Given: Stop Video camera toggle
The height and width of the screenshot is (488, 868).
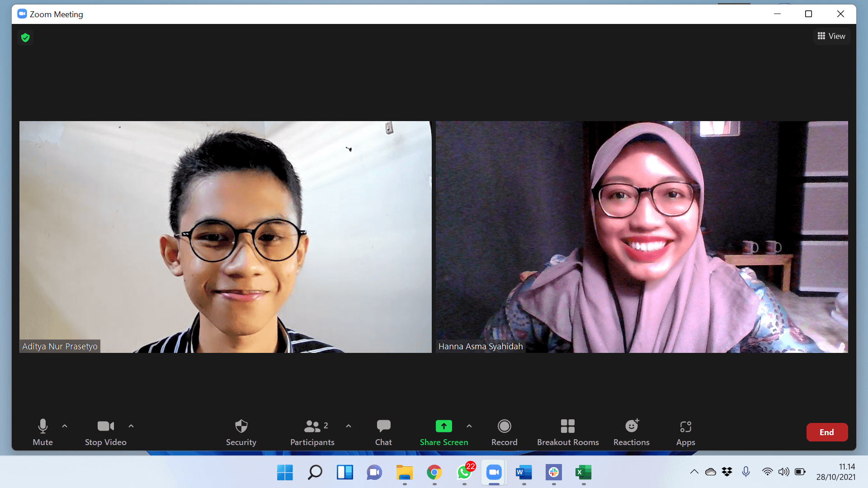Looking at the screenshot, I should click(105, 432).
